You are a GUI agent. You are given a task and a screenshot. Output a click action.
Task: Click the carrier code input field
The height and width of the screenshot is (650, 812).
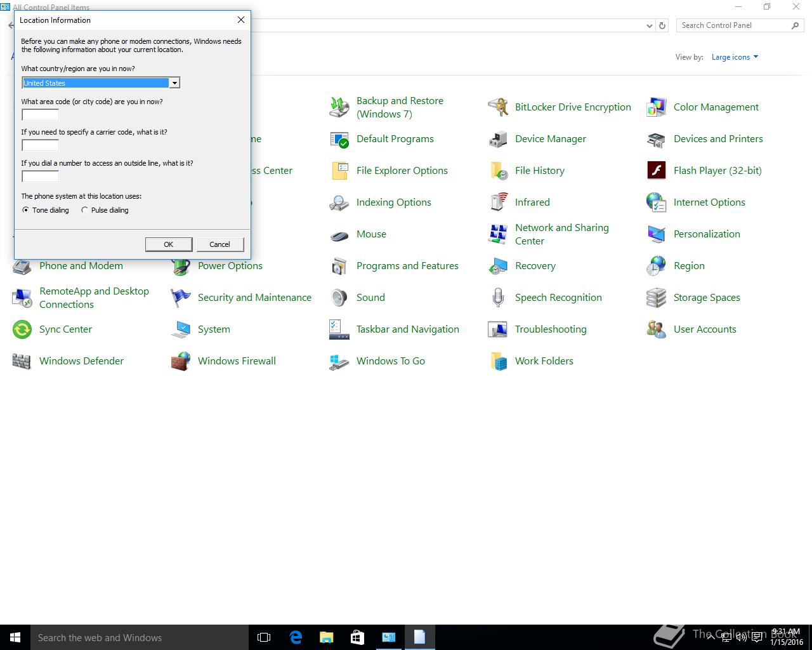pos(40,145)
